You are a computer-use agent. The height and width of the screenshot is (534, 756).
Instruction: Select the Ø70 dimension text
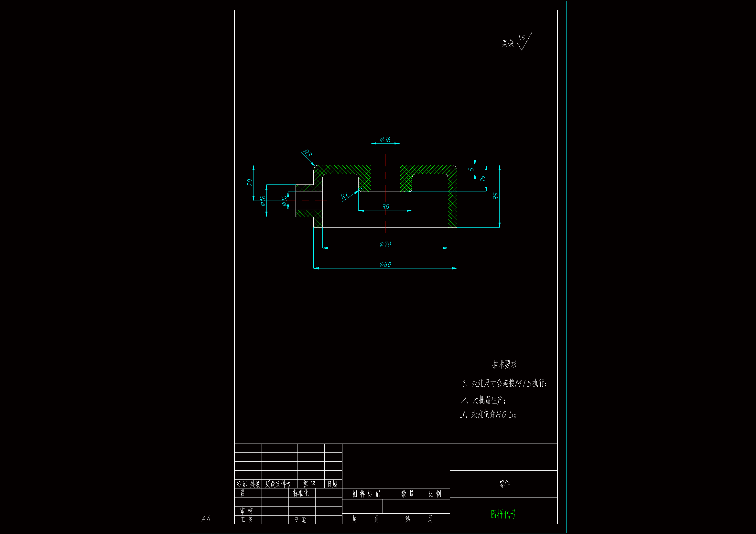[x=385, y=244]
